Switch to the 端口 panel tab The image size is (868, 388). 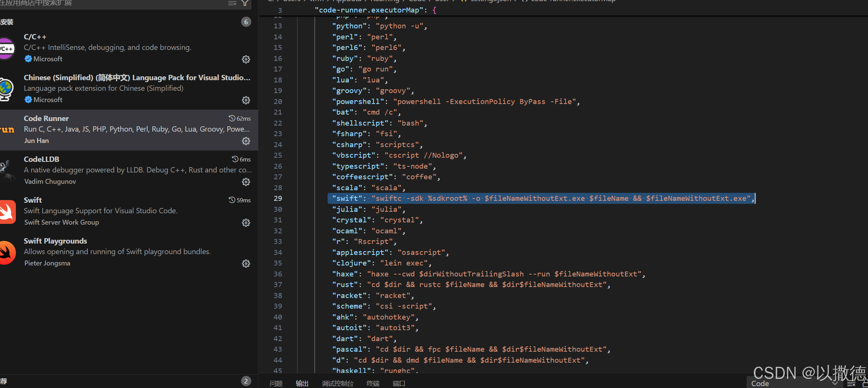click(x=399, y=383)
